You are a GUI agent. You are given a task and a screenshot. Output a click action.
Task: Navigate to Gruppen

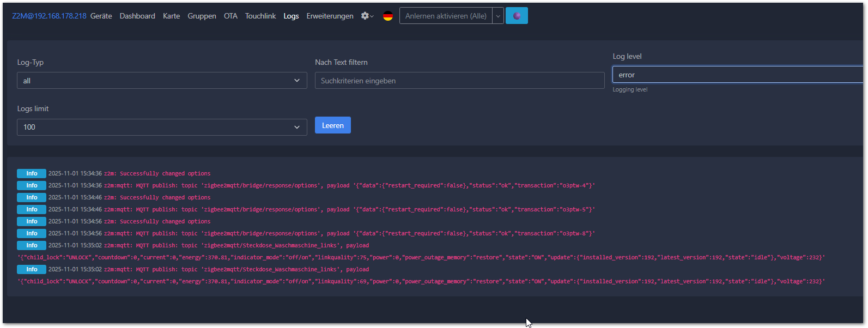202,16
